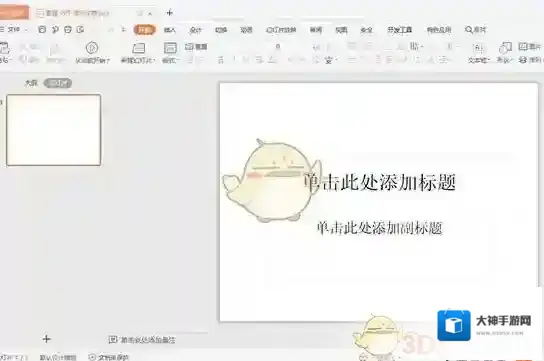Click the New Slide (新建幻灯片) icon
Image resolution: width=544 pixels, height=361 pixels.
click(x=138, y=48)
